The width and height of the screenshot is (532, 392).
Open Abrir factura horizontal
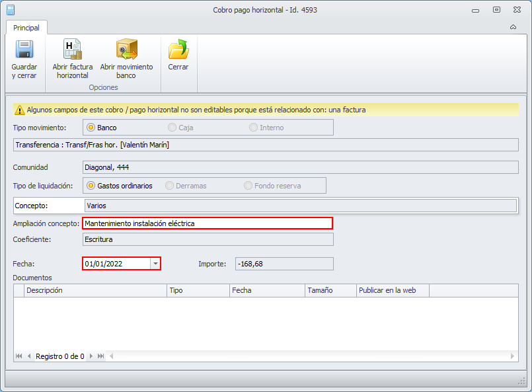[x=72, y=50]
